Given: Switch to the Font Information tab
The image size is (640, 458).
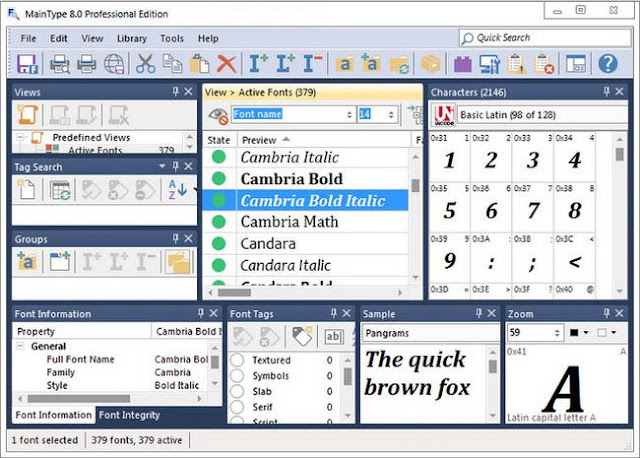Looking at the screenshot, I should coord(53,415).
